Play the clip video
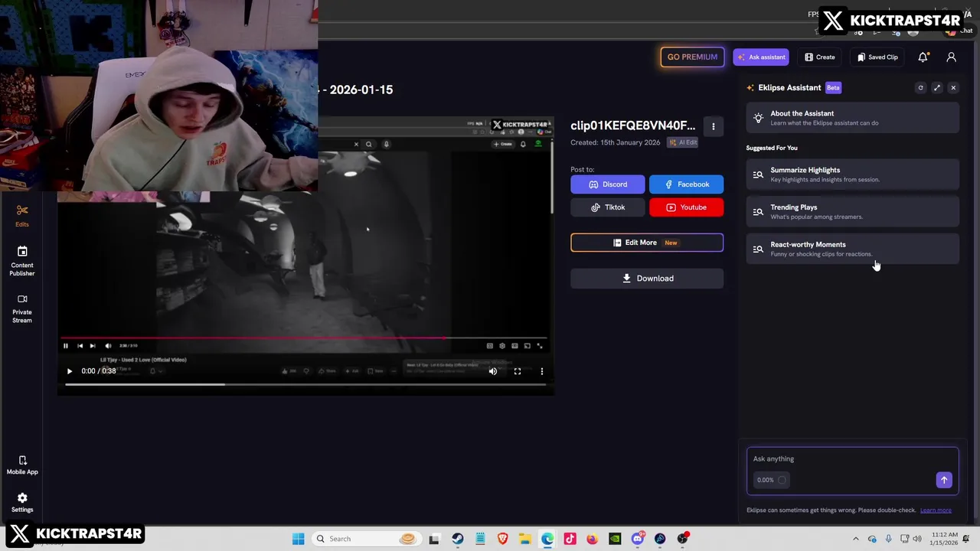The height and width of the screenshot is (551, 980). 69,371
